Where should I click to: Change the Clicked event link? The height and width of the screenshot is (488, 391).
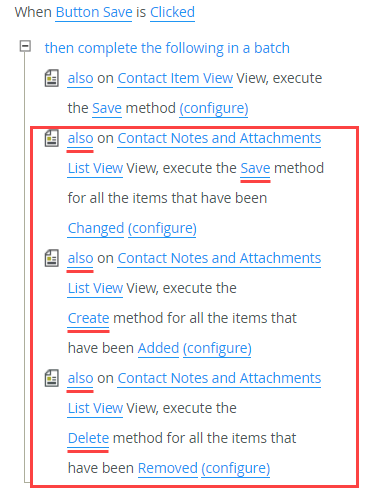(172, 12)
